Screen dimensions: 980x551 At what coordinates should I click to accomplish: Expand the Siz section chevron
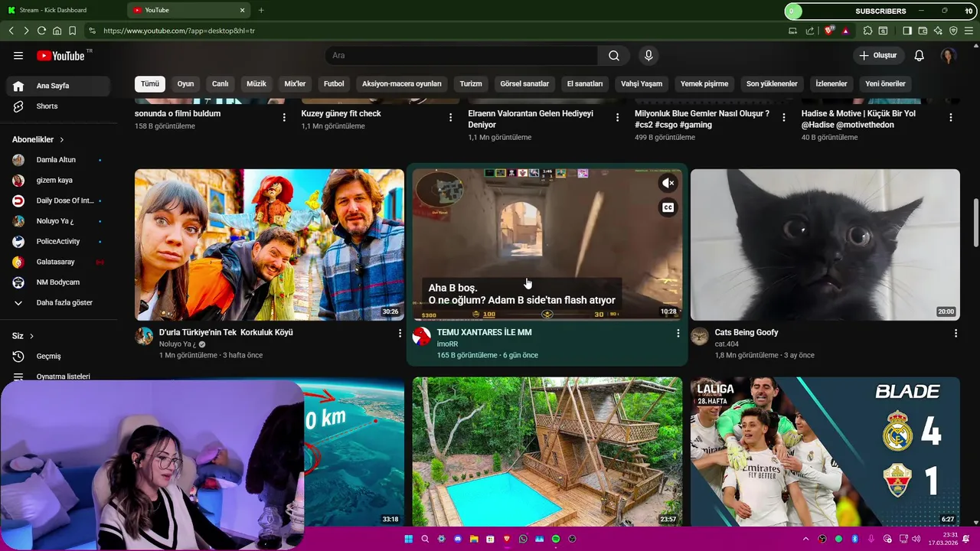31,336
